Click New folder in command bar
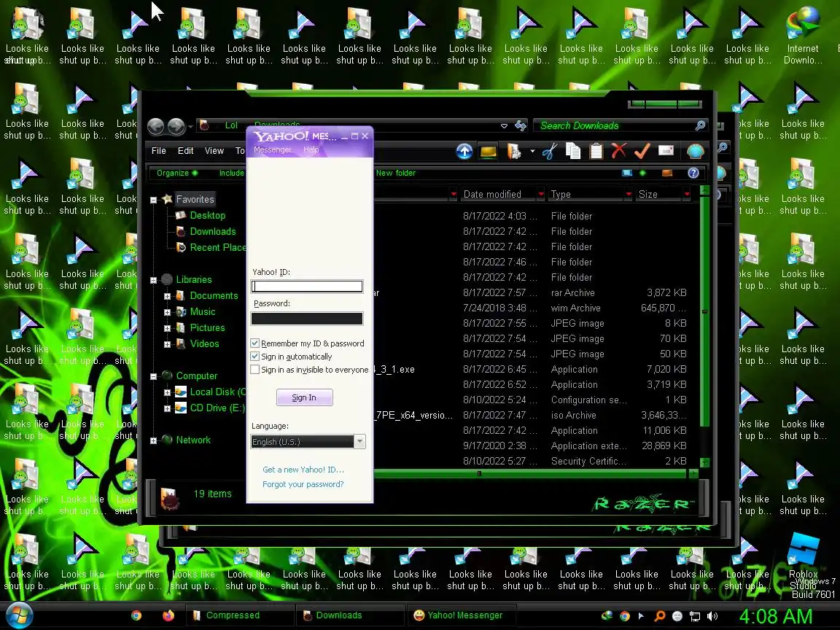The image size is (840, 630). 395,173
